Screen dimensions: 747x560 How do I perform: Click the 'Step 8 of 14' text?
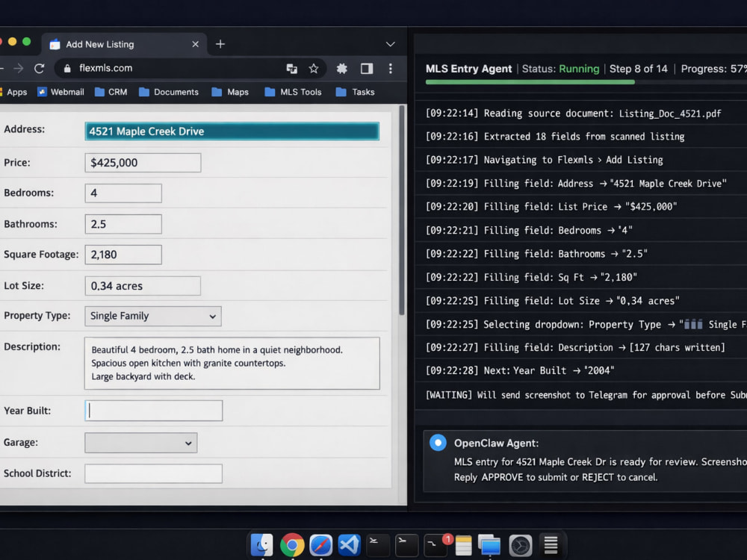[639, 69]
